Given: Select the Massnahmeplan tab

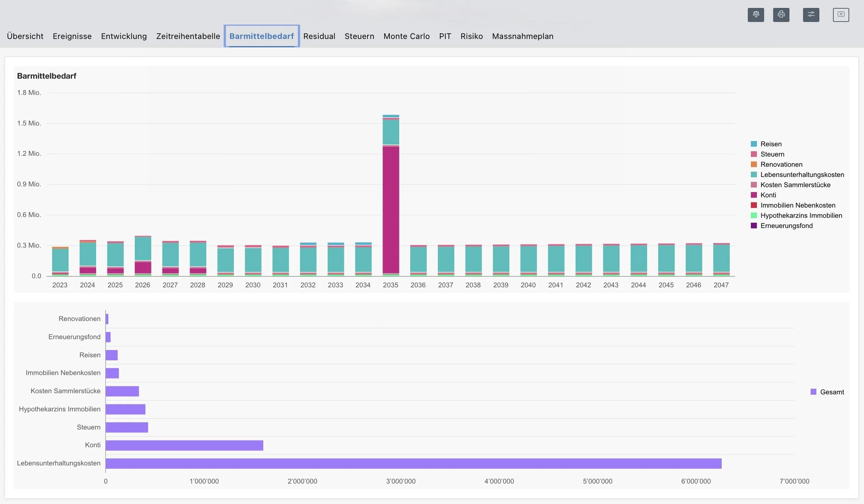Looking at the screenshot, I should [523, 36].
